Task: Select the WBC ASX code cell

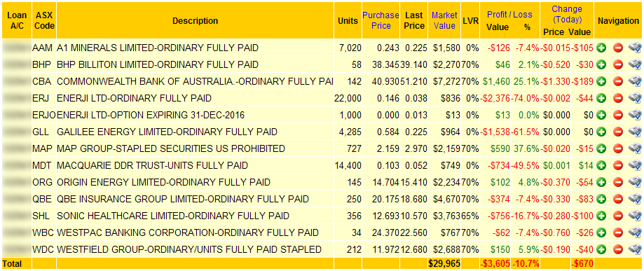Action: tap(42, 232)
